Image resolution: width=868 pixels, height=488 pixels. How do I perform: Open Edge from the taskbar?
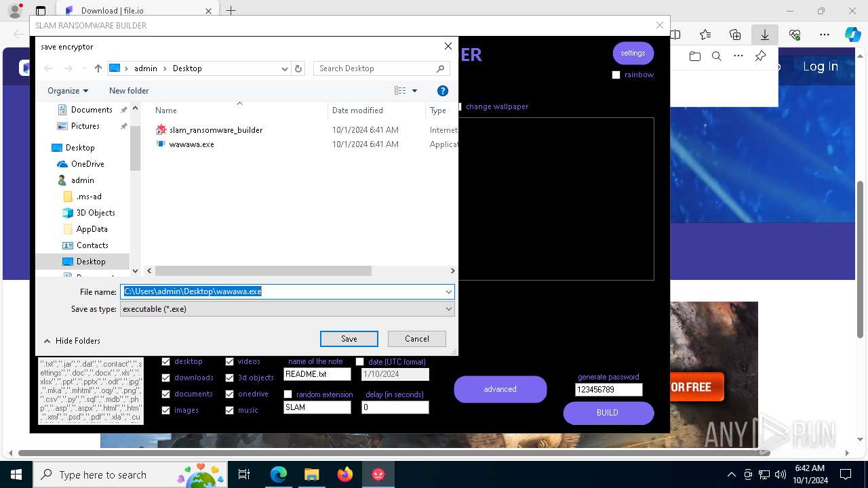coord(279,474)
